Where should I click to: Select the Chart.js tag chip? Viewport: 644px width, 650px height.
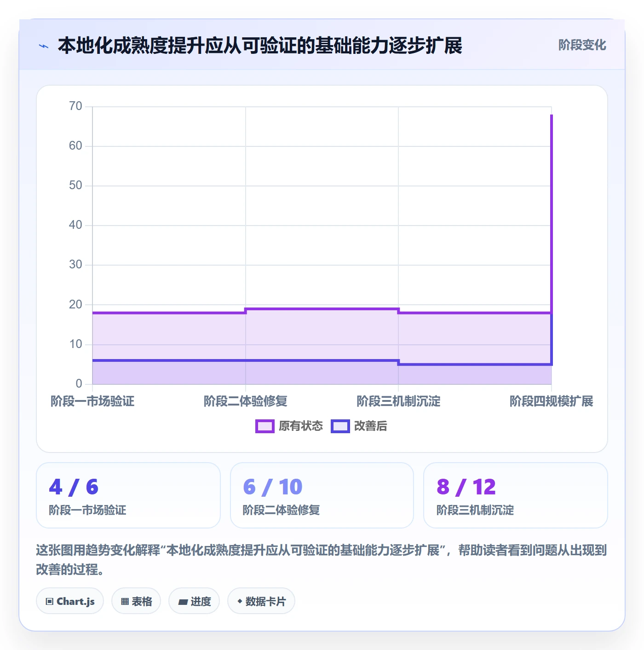pyautogui.click(x=70, y=601)
